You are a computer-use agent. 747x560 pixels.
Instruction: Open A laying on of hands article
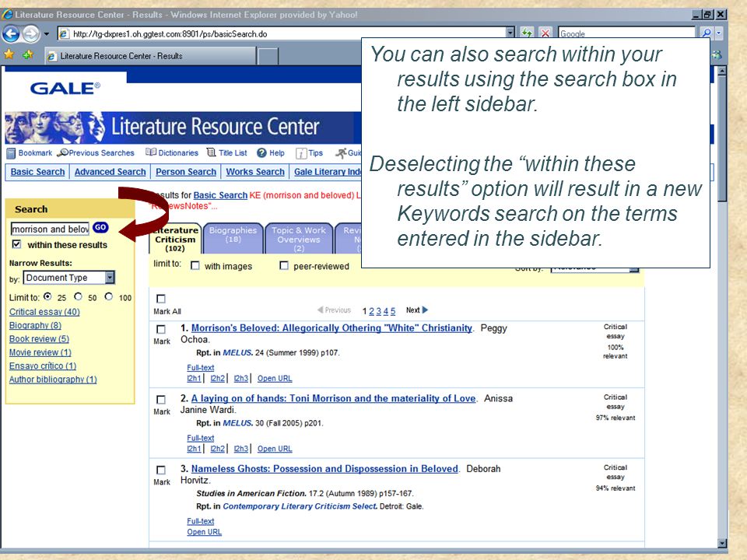334,398
